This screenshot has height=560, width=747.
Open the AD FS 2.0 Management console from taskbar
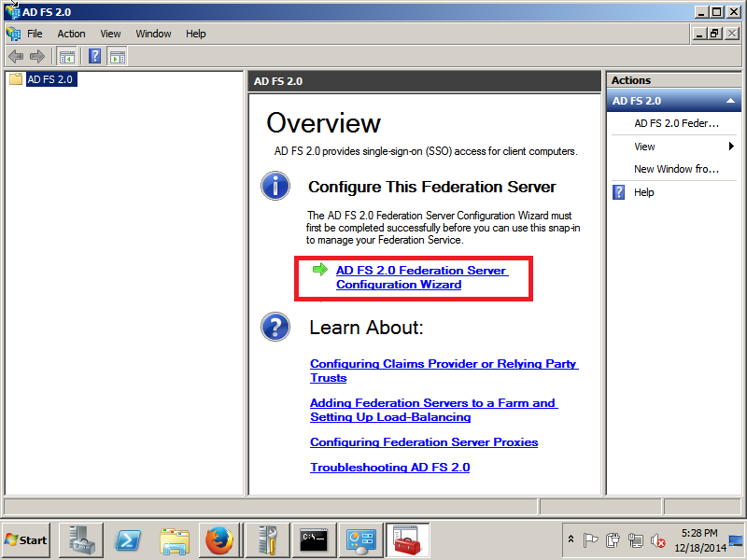click(x=408, y=539)
